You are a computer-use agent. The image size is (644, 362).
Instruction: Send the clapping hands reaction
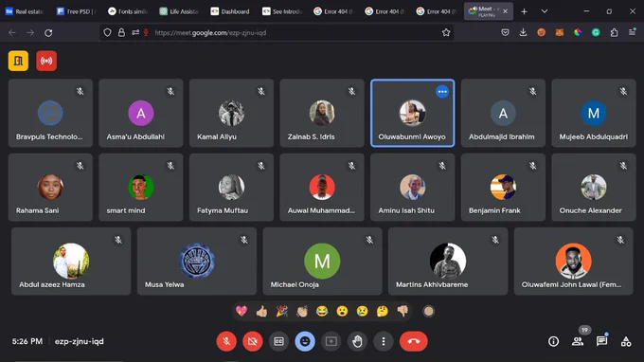click(x=302, y=311)
